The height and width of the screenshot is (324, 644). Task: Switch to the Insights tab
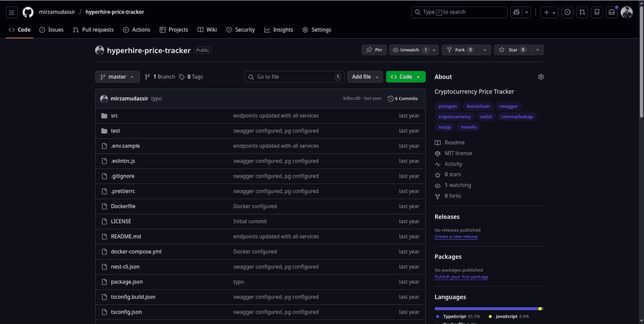pos(278,30)
